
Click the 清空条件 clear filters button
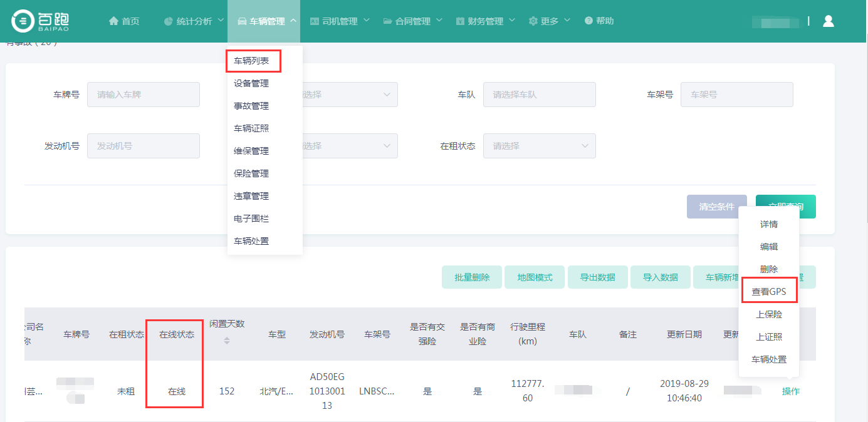[x=716, y=207]
